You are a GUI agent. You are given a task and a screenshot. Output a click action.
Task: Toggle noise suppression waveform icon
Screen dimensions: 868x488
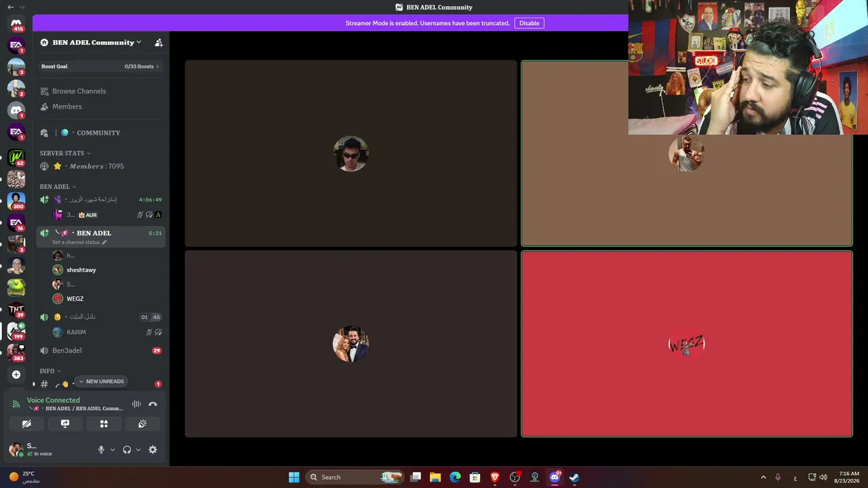pyautogui.click(x=136, y=404)
